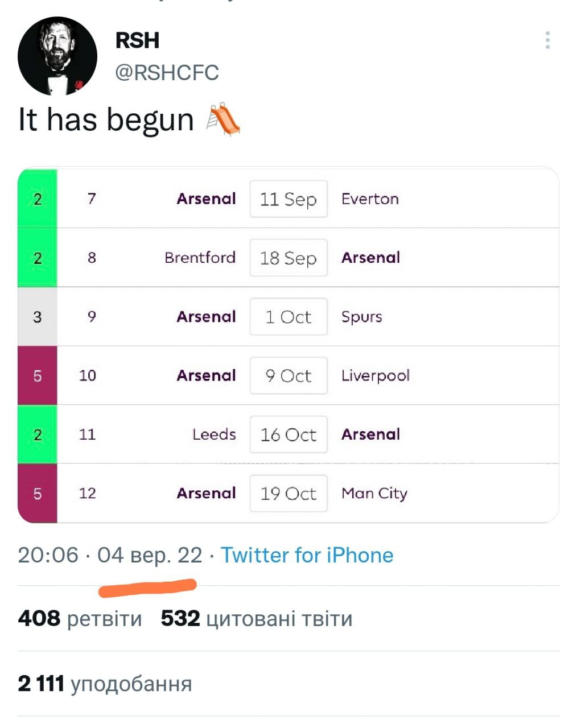The width and height of the screenshot is (577, 728).
Task: Click the grey difficulty 3 cell for Spurs
Action: (x=38, y=317)
